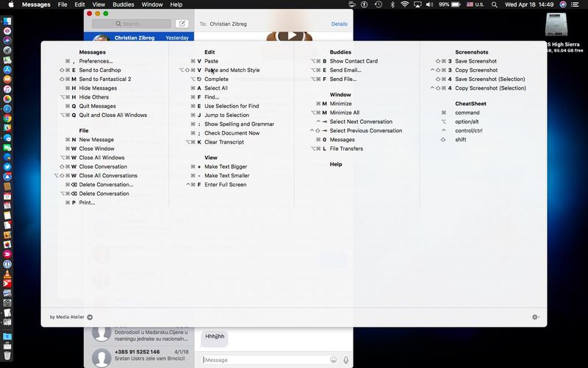The width and height of the screenshot is (588, 368).
Task: Open iTunes music icon in dock
Action: click(7, 89)
